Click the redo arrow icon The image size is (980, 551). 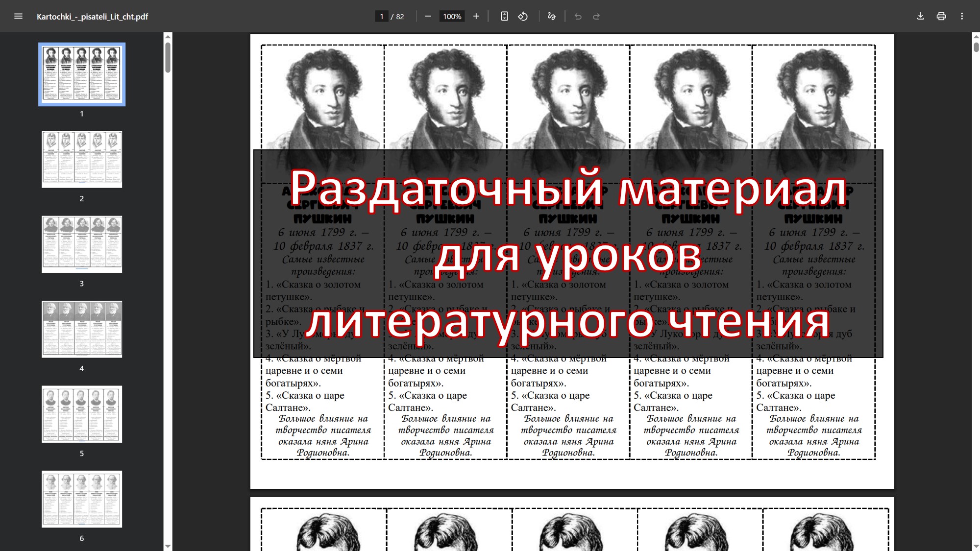pos(596,16)
